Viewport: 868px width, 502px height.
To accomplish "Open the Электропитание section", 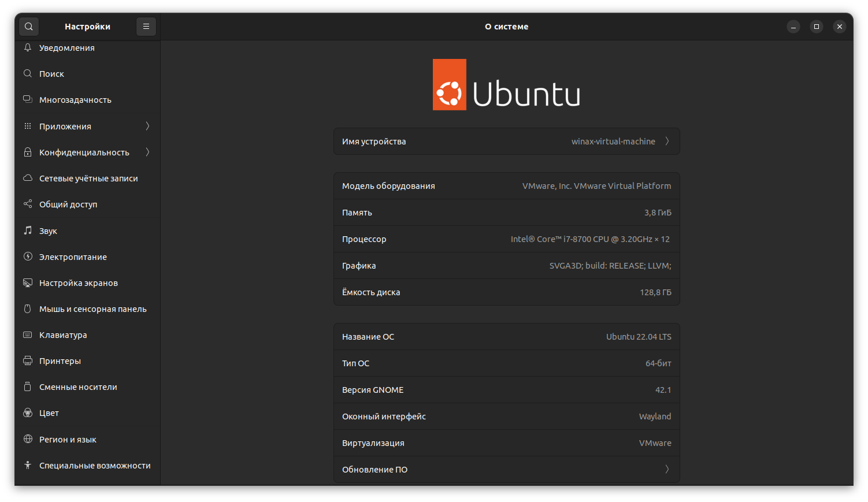I will point(87,256).
